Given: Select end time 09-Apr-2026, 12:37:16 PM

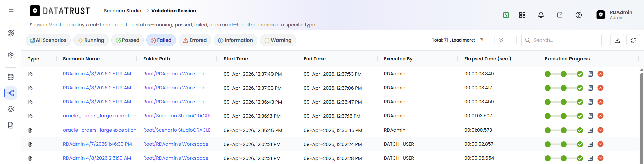Looking at the screenshot, I should pos(332,116).
